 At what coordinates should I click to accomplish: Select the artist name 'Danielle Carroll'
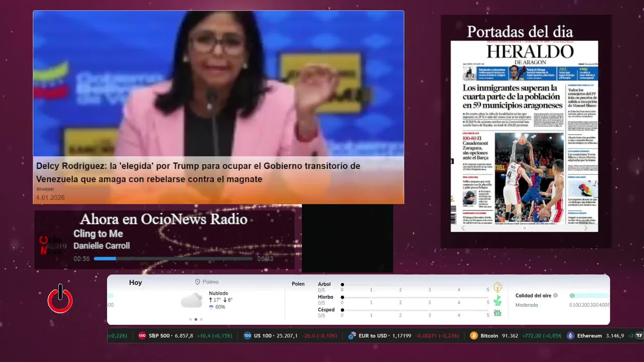pos(102,246)
